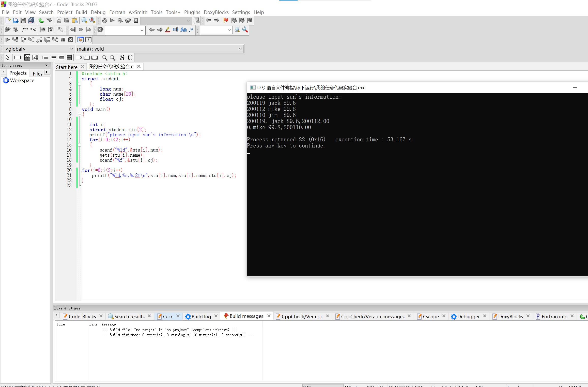Insert Doxygen block comment icon
This screenshot has height=387, width=588.
point(25,30)
